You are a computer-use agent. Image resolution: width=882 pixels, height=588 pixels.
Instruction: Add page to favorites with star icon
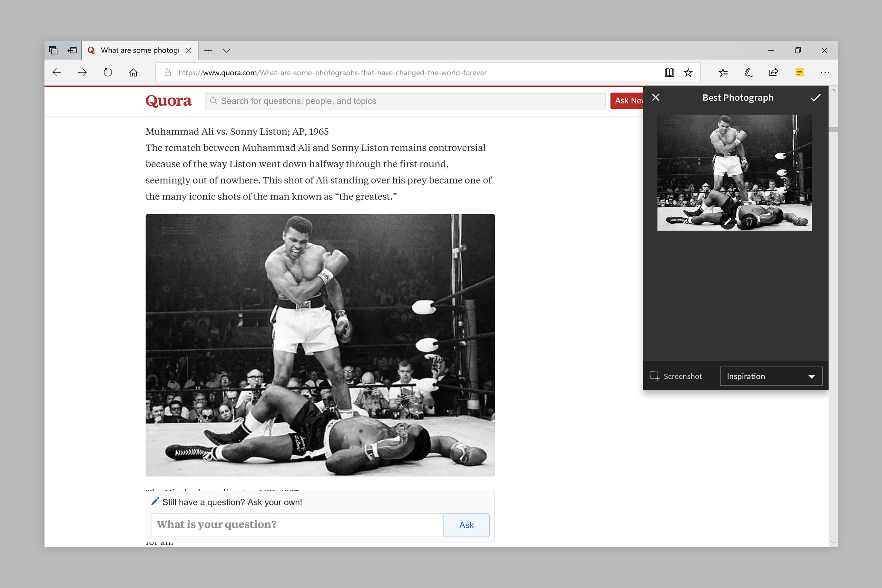click(688, 73)
